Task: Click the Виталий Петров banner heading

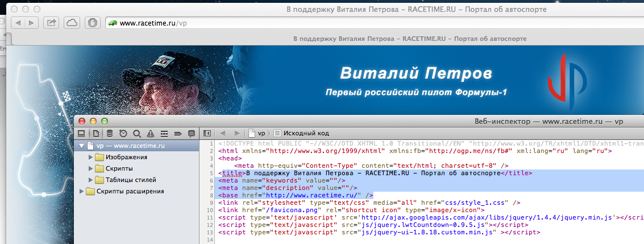Action: pos(417,74)
